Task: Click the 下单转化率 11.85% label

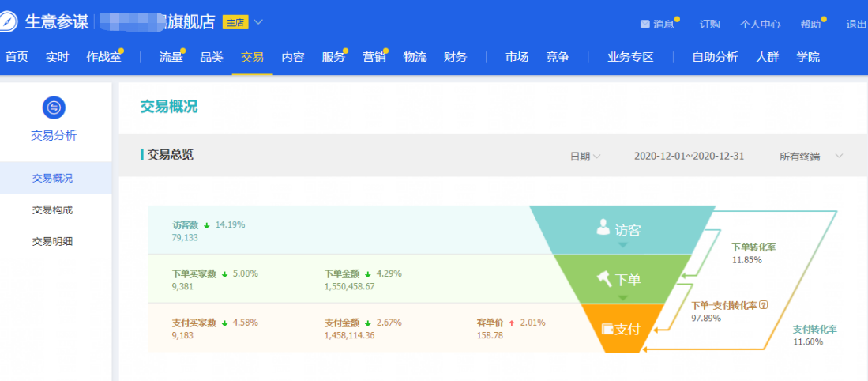Action: 753,253
